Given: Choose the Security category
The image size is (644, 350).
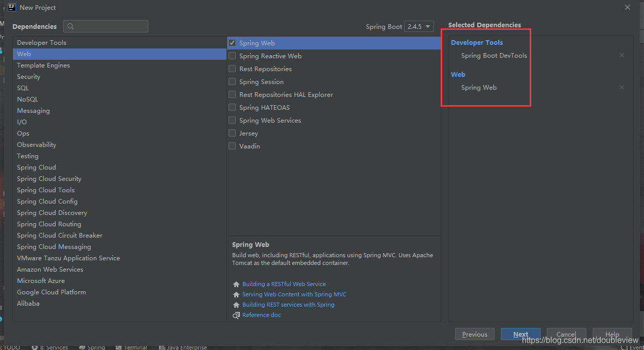Looking at the screenshot, I should pos(119,77).
